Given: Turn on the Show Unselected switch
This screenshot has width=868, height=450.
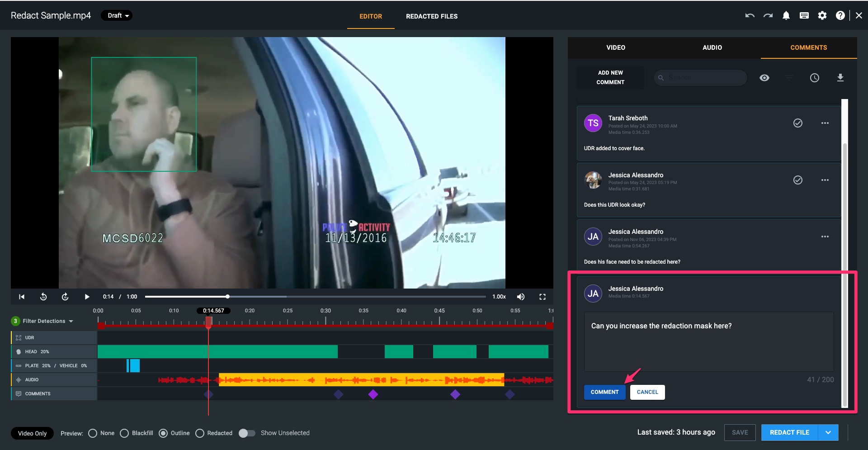Looking at the screenshot, I should [247, 433].
